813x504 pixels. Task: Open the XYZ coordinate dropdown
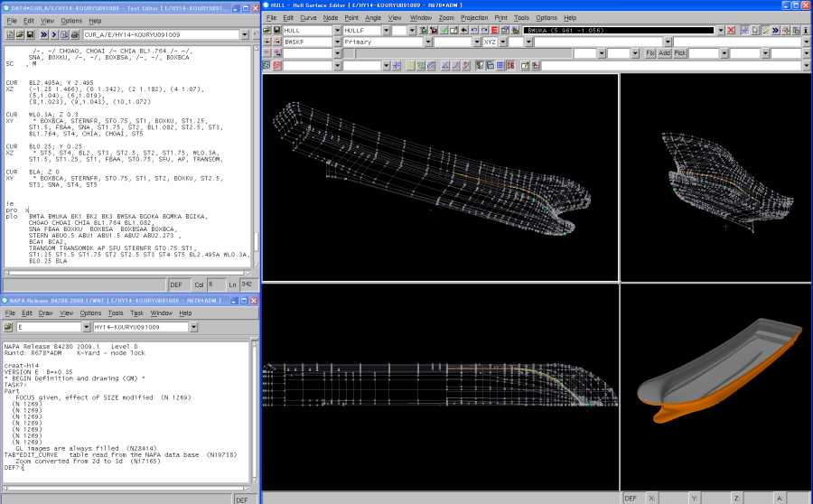pos(500,42)
